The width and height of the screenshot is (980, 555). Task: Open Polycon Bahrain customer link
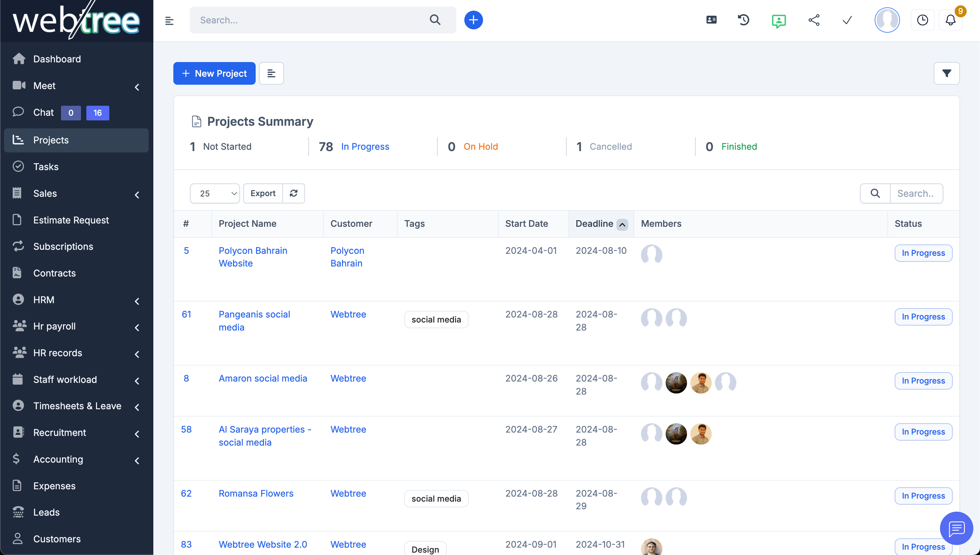(x=347, y=257)
